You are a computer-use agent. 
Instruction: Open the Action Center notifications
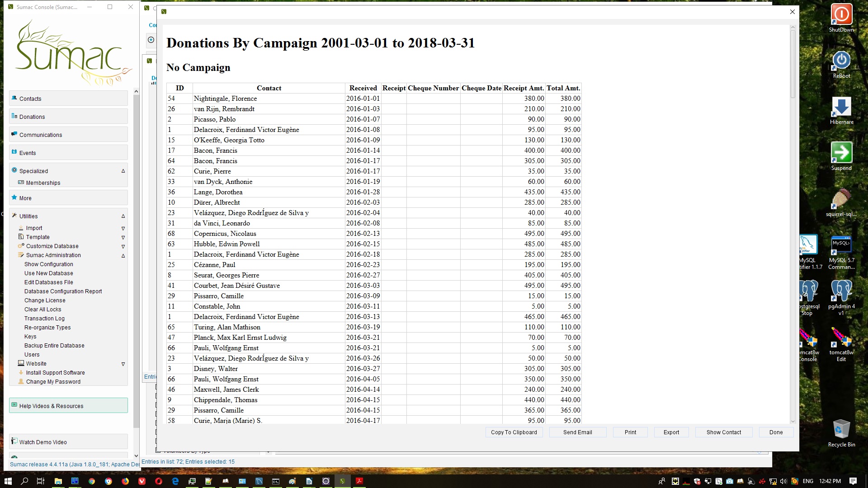853,481
